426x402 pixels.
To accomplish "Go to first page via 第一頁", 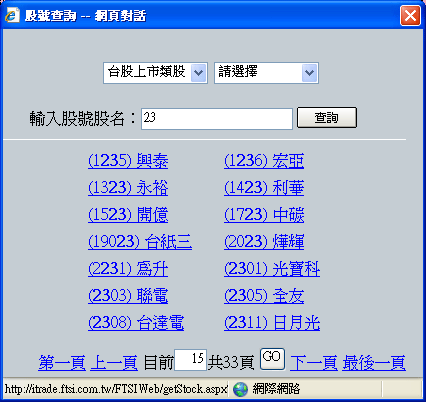I will (x=62, y=363).
